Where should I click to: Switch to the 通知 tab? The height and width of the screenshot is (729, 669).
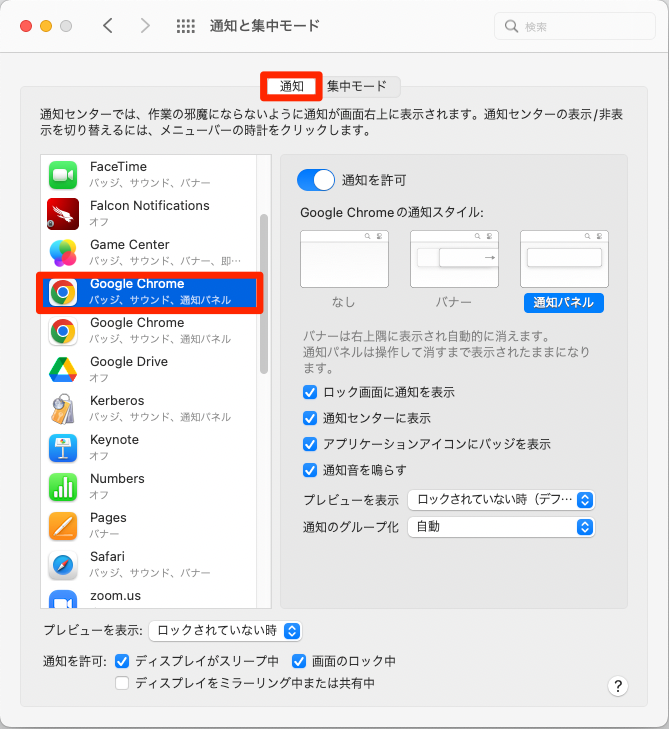coord(291,86)
